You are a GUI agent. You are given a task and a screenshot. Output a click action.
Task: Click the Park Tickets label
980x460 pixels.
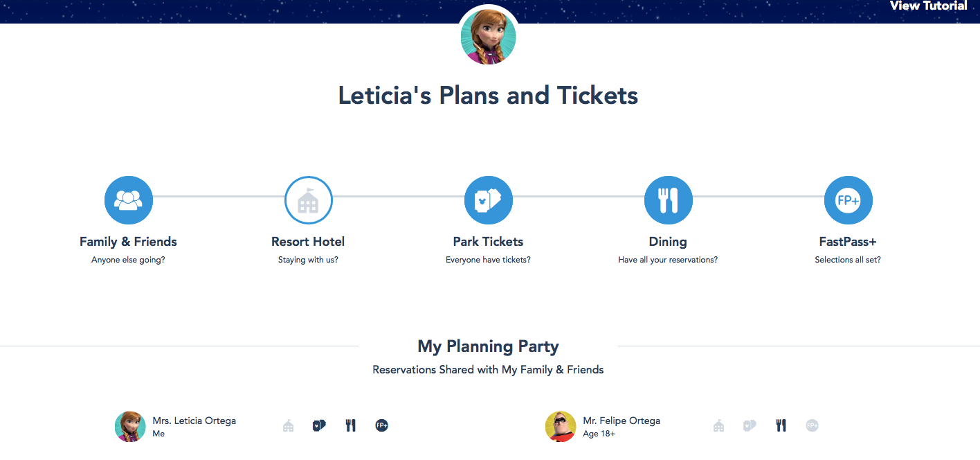click(x=488, y=242)
